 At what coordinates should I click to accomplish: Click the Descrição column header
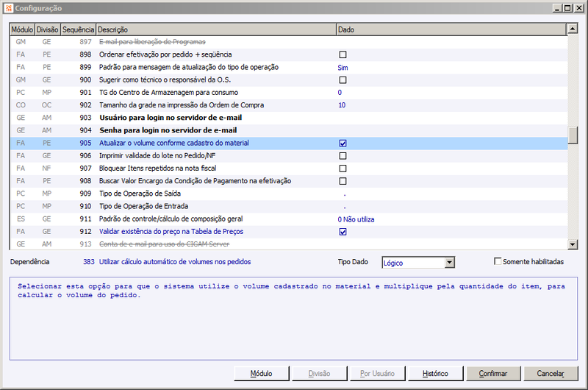(216, 29)
